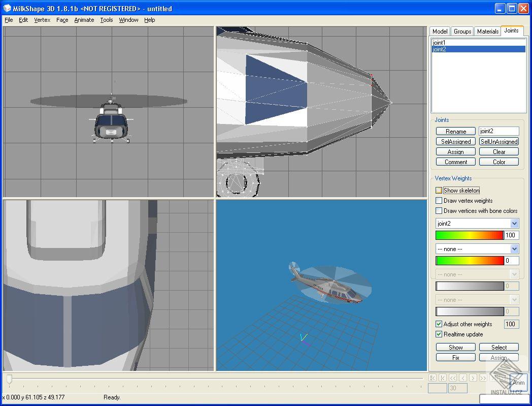Viewport: 532px width, 406px height.
Task: Open the Animate menu
Action: pos(84,20)
